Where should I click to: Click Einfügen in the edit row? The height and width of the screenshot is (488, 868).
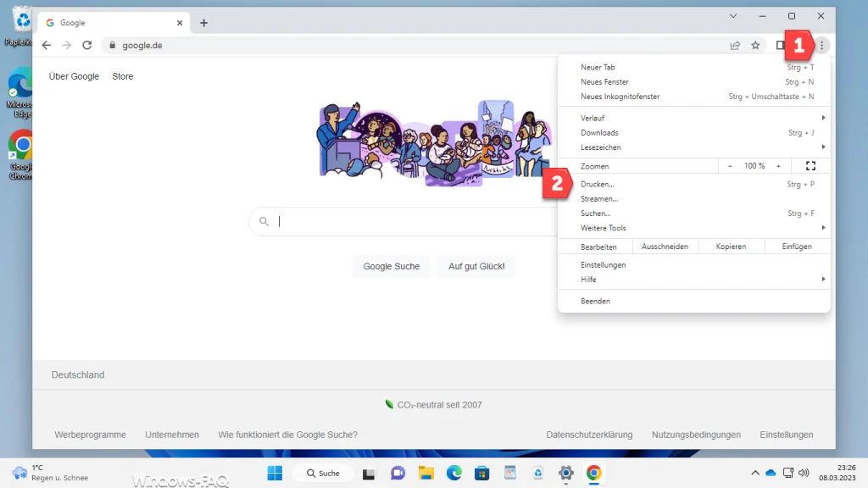797,247
